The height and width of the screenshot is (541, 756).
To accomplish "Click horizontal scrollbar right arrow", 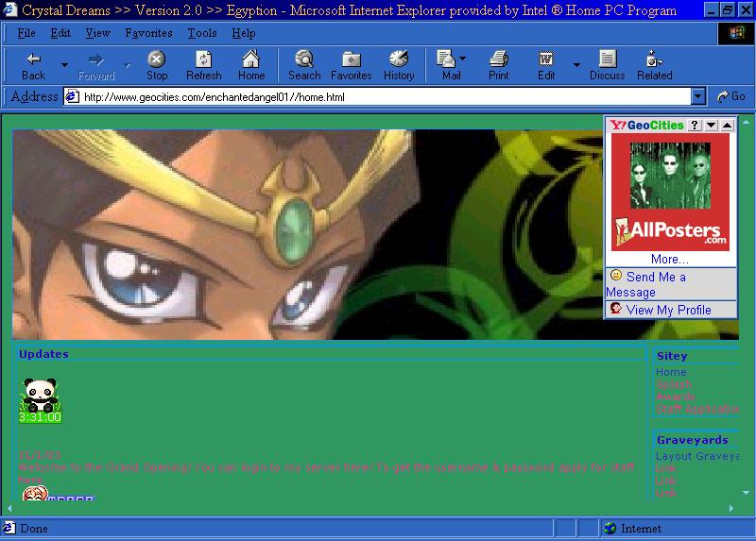I will (x=730, y=508).
